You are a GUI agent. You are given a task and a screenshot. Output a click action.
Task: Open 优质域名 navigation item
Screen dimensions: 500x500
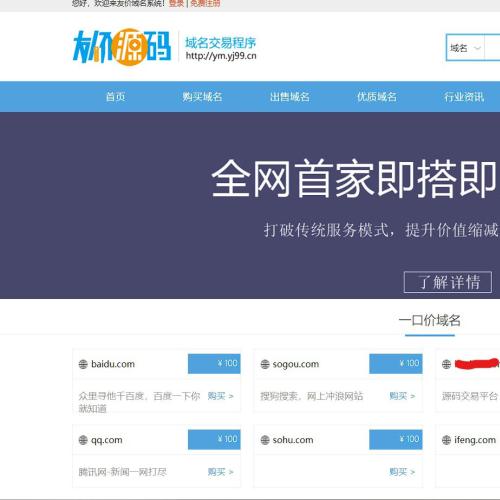click(377, 97)
